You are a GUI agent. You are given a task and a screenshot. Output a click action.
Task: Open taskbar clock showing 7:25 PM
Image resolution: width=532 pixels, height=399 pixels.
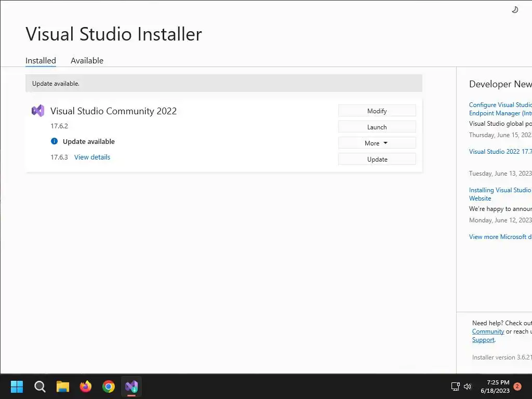(x=495, y=387)
